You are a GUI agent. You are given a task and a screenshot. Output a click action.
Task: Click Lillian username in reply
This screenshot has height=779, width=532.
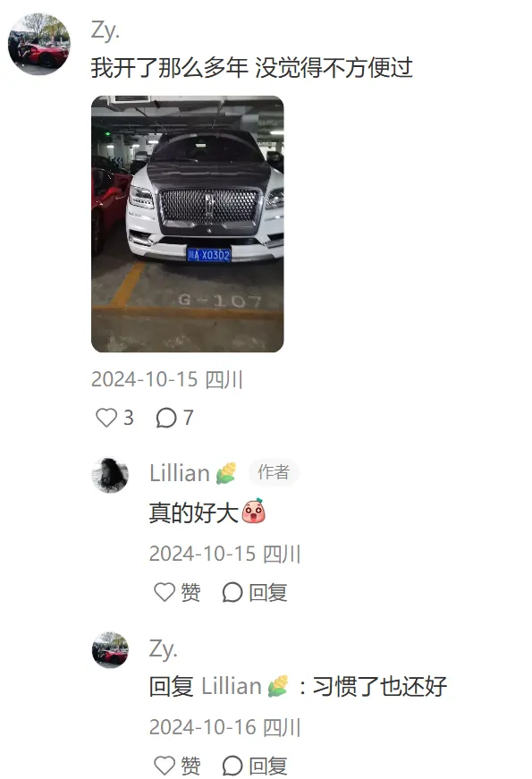180,473
